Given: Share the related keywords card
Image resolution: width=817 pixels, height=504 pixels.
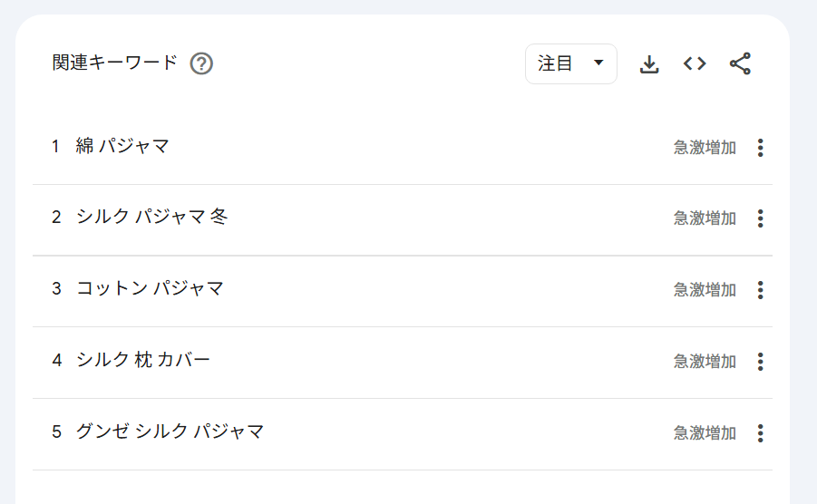Looking at the screenshot, I should 740,63.
